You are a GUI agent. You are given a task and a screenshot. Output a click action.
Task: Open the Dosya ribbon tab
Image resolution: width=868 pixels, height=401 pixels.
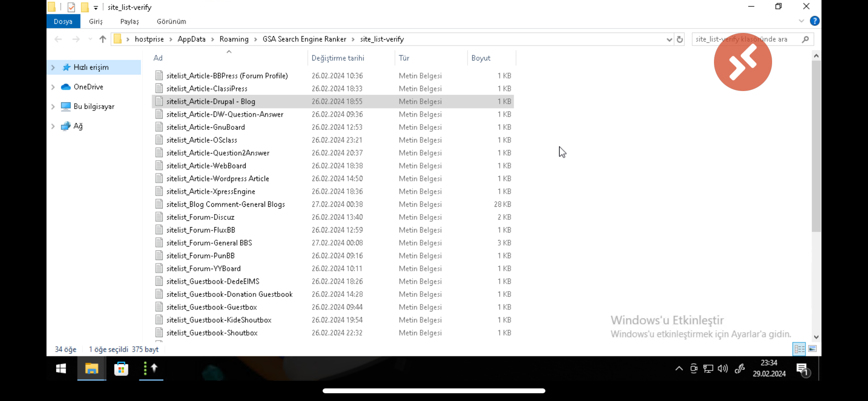click(63, 21)
